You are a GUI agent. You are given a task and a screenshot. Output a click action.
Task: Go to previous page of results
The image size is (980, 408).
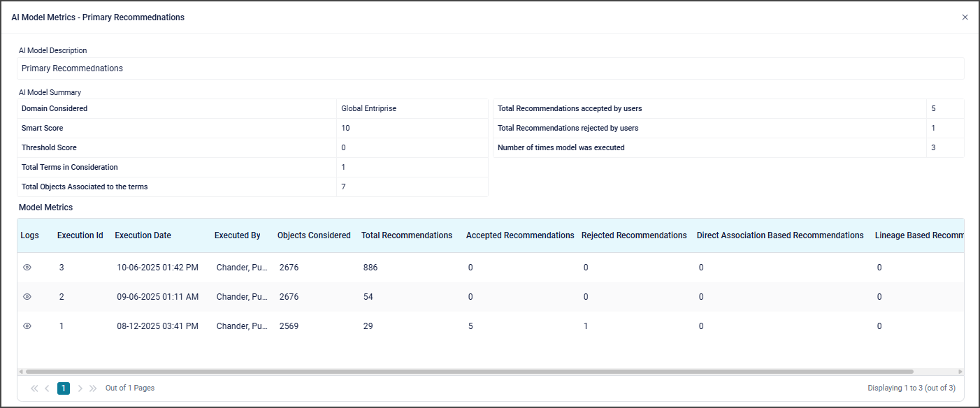click(47, 388)
